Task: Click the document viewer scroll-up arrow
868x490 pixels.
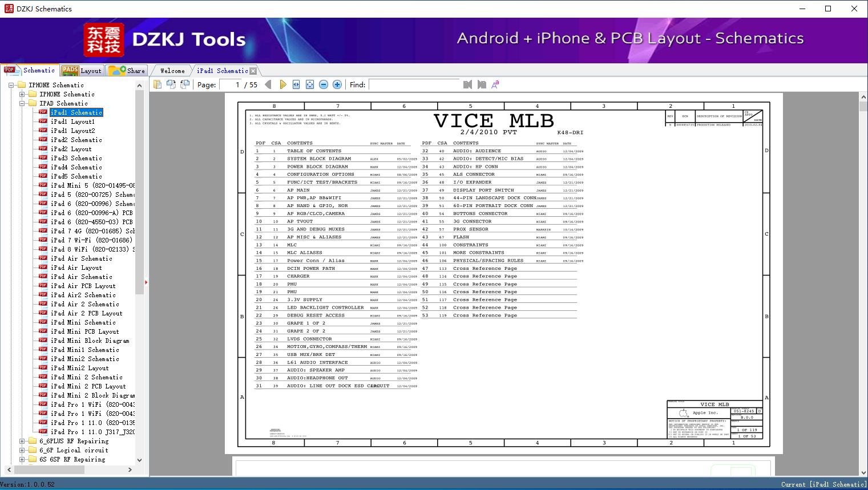Action: click(863, 98)
